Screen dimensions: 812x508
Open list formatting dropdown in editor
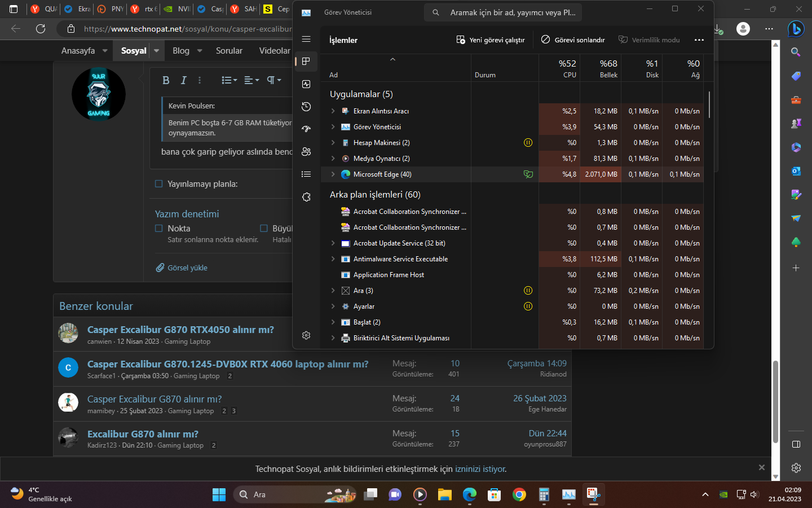[x=229, y=80]
